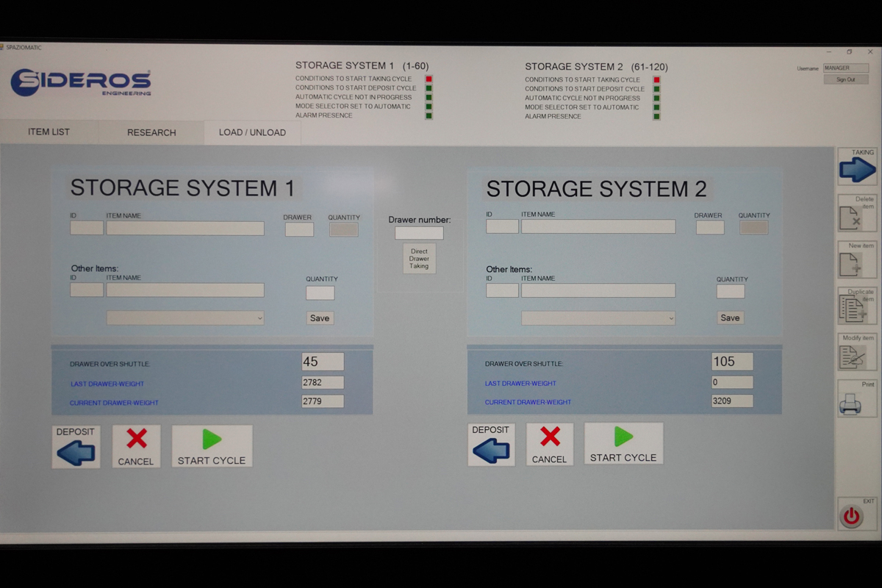Switch to the ITEM LIST tab

[x=49, y=132]
